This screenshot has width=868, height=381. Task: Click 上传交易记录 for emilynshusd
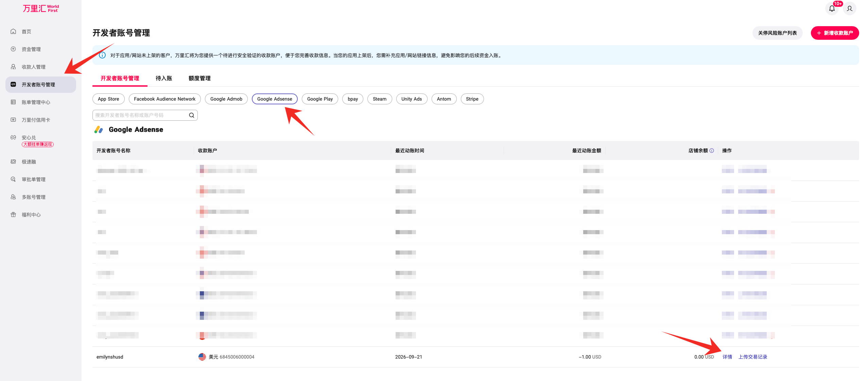(x=753, y=357)
